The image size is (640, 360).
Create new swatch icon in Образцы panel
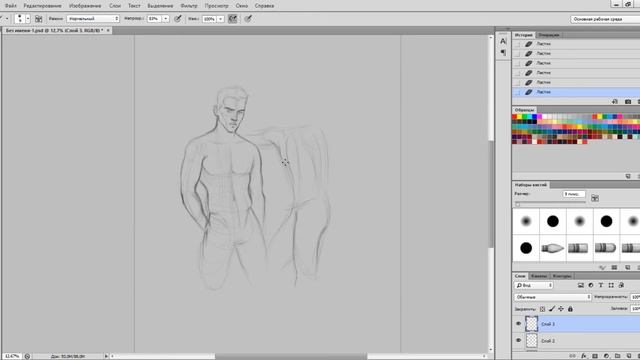click(x=628, y=176)
